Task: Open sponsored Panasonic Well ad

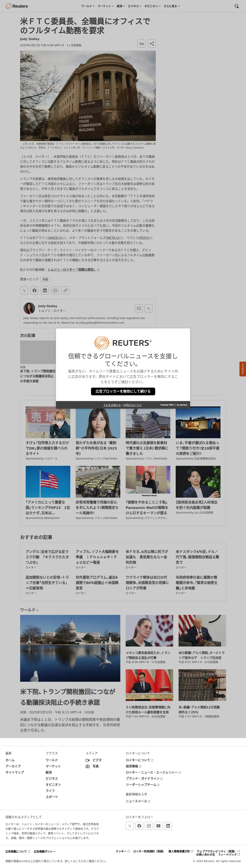Action: click(148, 492)
